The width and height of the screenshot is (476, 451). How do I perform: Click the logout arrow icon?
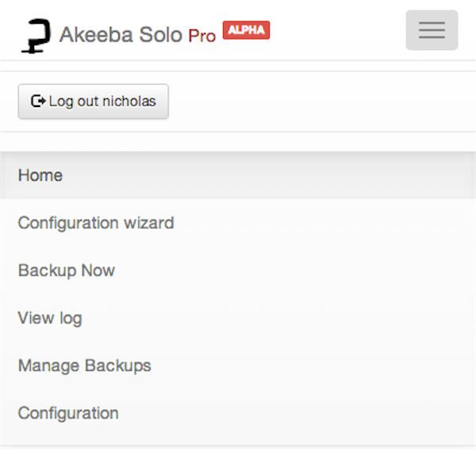click(38, 101)
